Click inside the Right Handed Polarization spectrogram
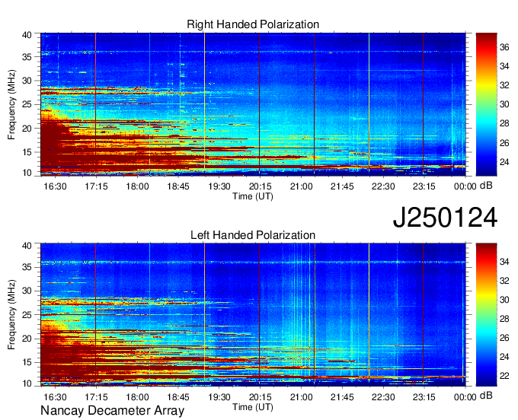The image size is (518, 420). pos(253,104)
